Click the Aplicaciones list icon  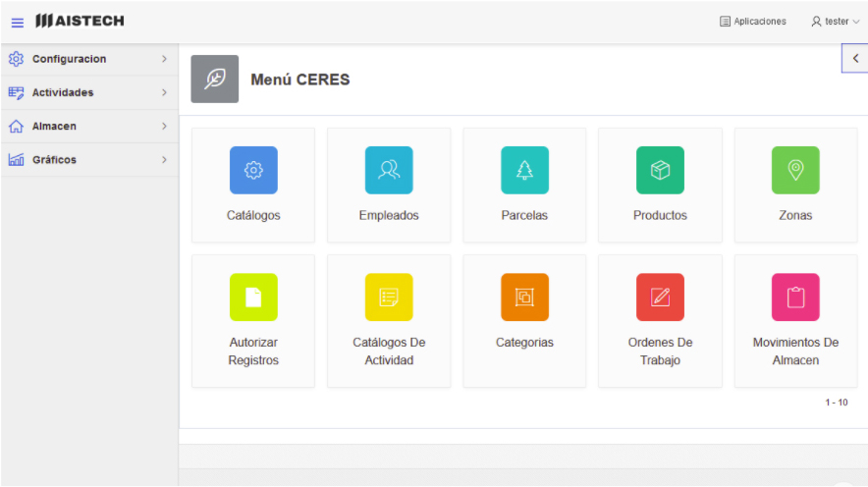click(725, 22)
